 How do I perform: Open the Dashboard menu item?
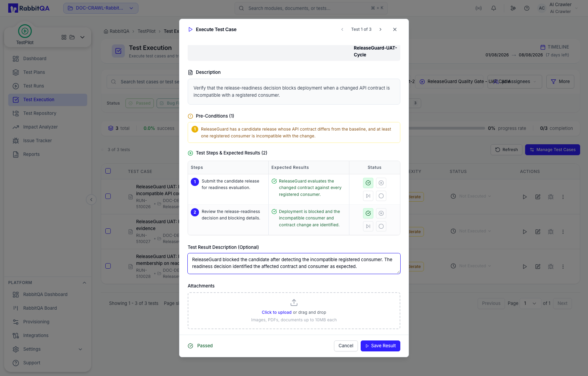pos(48,59)
